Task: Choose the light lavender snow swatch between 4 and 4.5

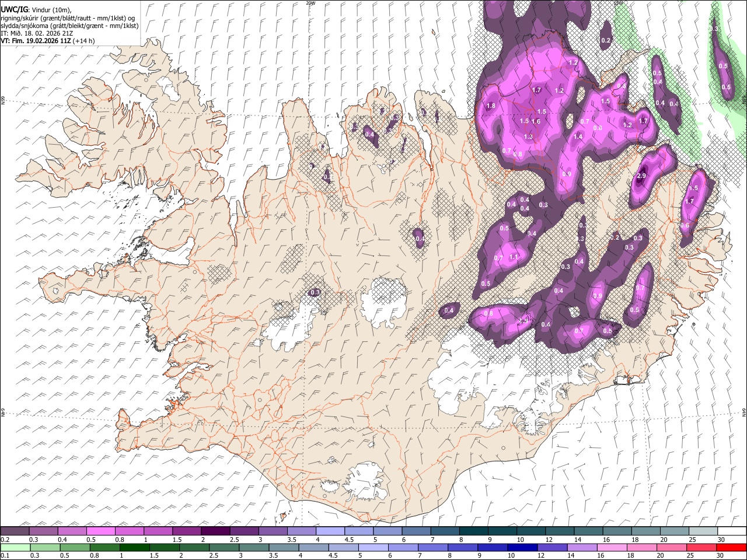Action: (330, 531)
